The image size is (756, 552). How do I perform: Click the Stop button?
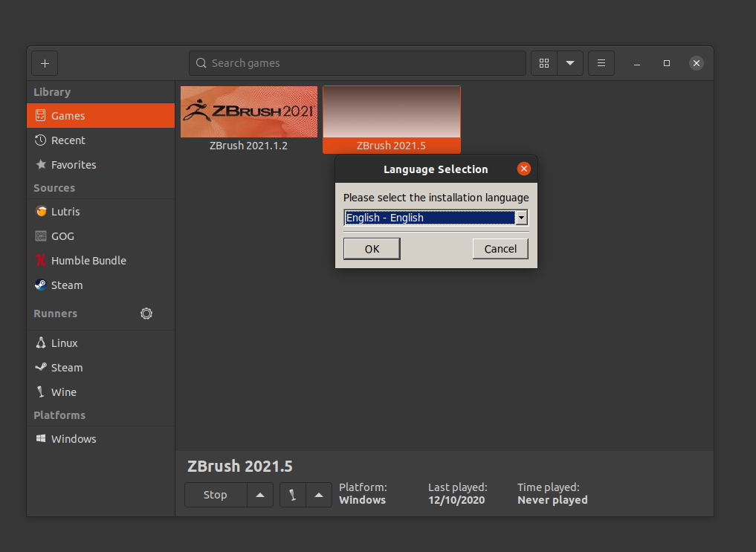pyautogui.click(x=216, y=495)
